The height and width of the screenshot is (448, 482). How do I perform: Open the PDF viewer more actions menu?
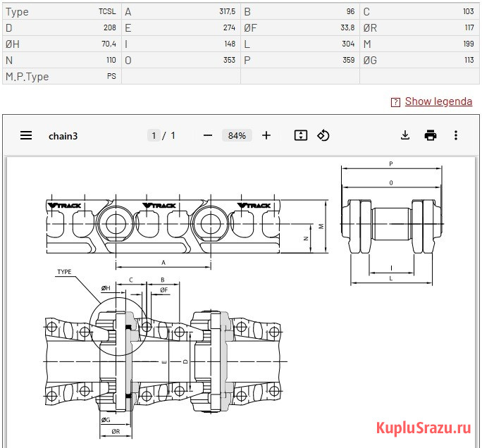456,135
